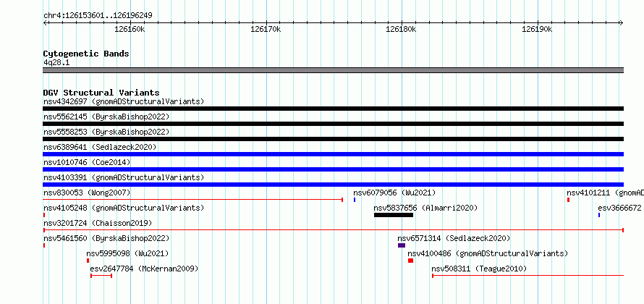Select the long red line for nsv3201724

click(333, 230)
